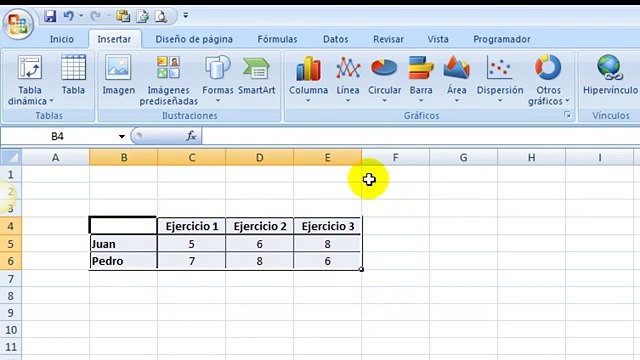Save the workbook using the floppy disk icon
The image size is (640, 360).
tap(50, 16)
